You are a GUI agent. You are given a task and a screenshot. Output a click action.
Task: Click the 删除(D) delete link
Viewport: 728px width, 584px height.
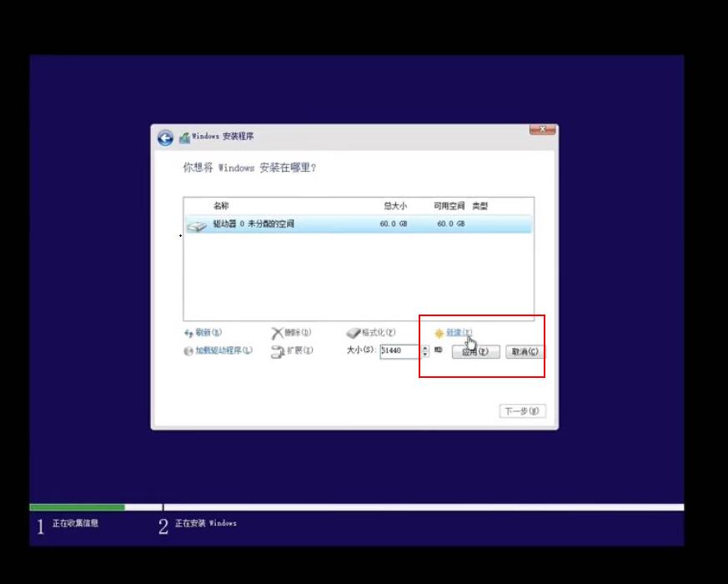point(298,333)
